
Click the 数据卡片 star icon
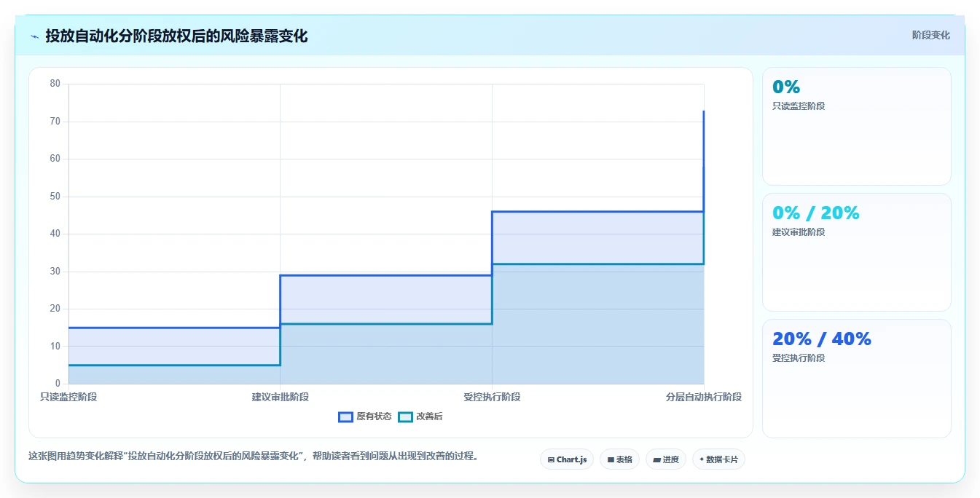coord(702,459)
